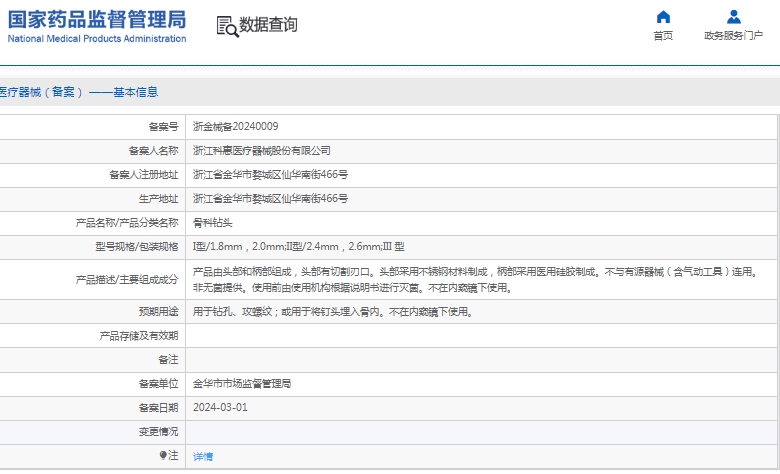
Task: Click the 备案号 label
Action: coord(163,127)
